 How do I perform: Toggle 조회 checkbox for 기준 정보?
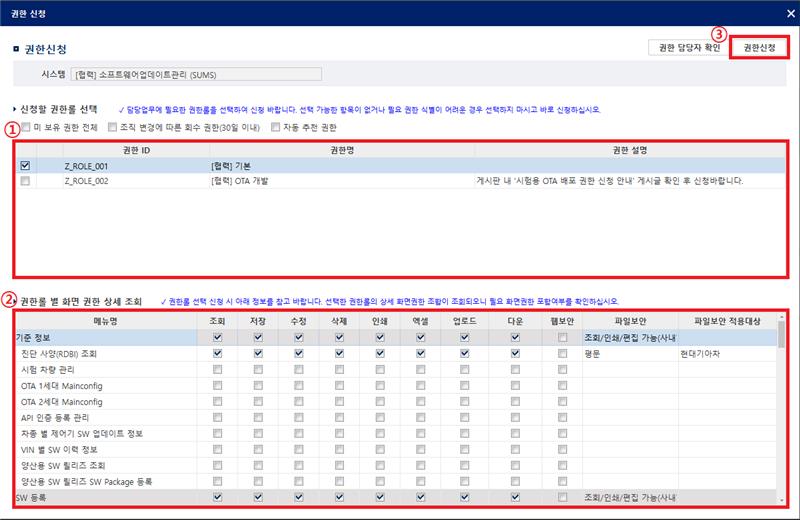217,337
